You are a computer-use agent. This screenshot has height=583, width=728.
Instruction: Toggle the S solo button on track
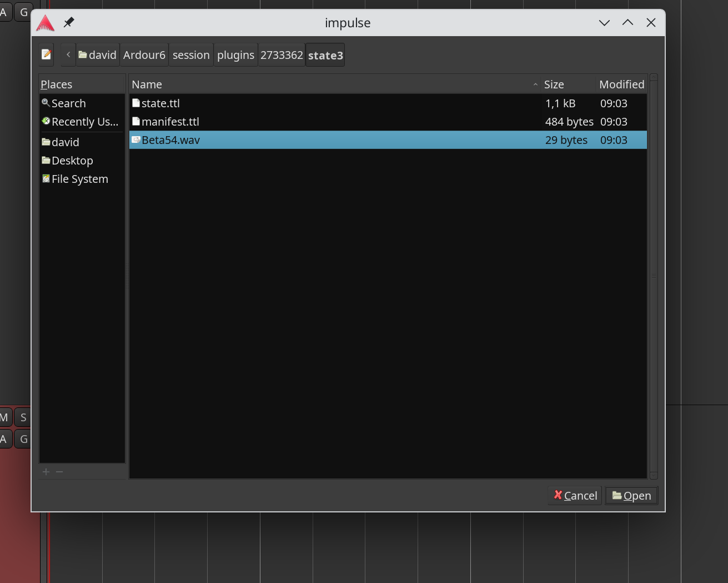pos(23,417)
